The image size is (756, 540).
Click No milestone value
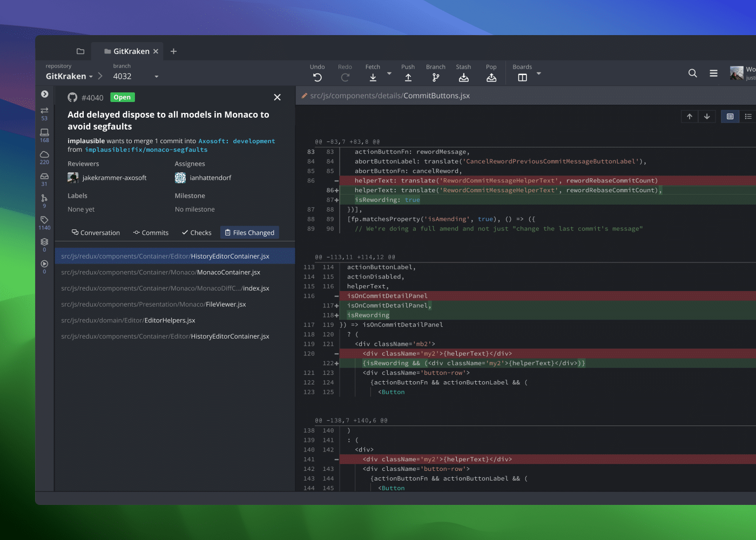(x=195, y=209)
